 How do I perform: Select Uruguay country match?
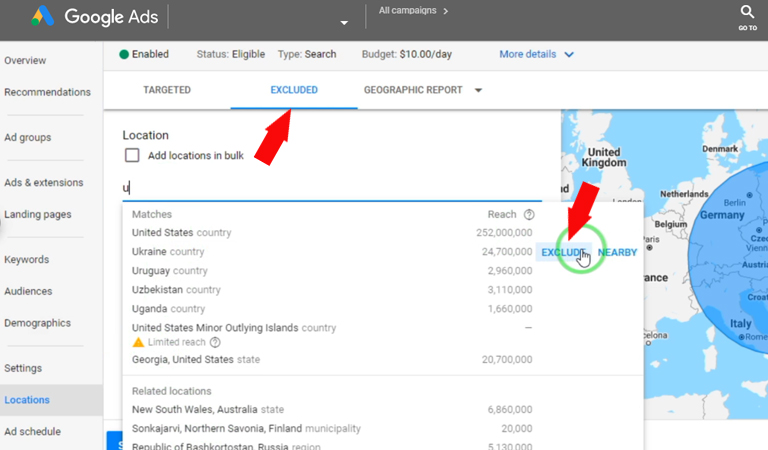332,271
